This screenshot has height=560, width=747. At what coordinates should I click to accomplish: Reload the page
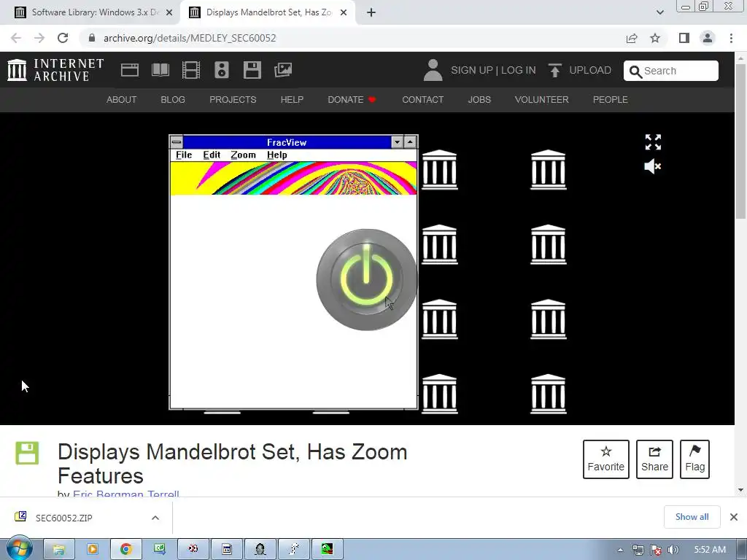(63, 38)
